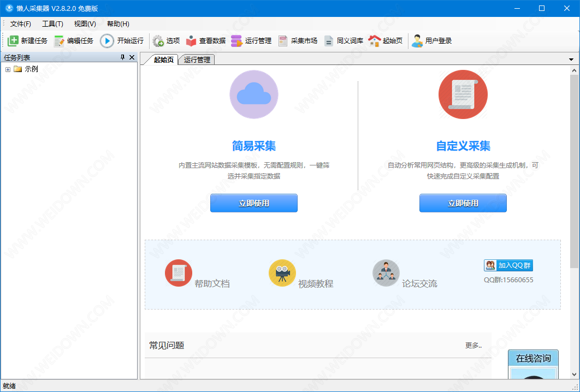The image size is (580, 392).
Task: Open Run Management (运行管理) toolbar icon
Action: tap(236, 41)
